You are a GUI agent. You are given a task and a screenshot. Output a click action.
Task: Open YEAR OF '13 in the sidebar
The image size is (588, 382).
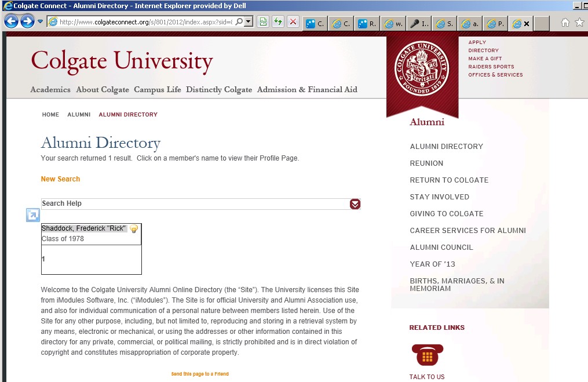coord(432,264)
